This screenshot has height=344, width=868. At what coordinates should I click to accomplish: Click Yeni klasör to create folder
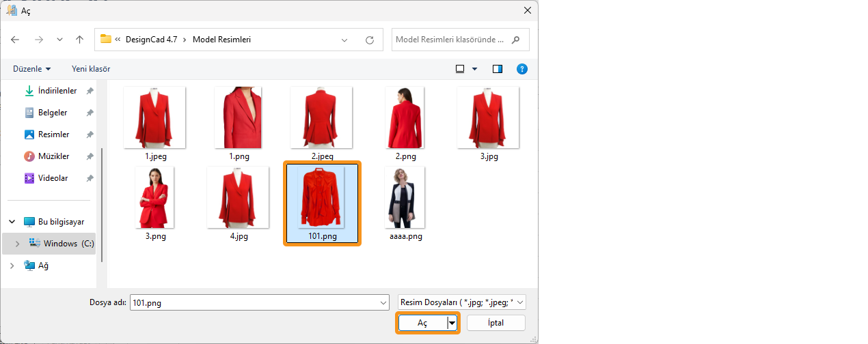tap(91, 69)
